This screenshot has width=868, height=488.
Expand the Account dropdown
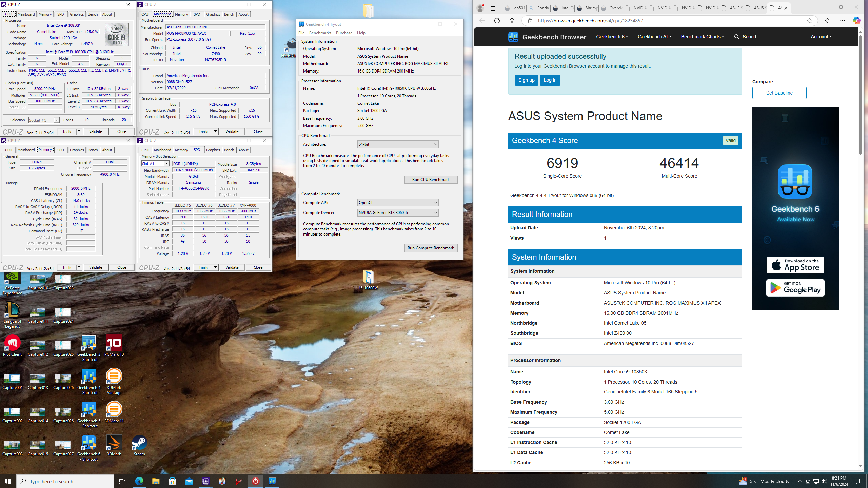(x=821, y=37)
